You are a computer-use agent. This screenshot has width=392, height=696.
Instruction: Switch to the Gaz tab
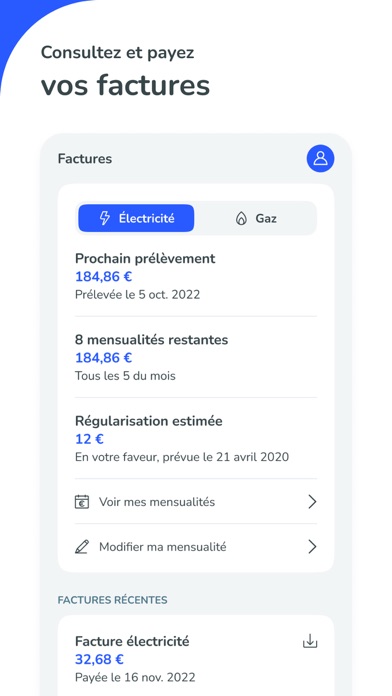[255, 218]
